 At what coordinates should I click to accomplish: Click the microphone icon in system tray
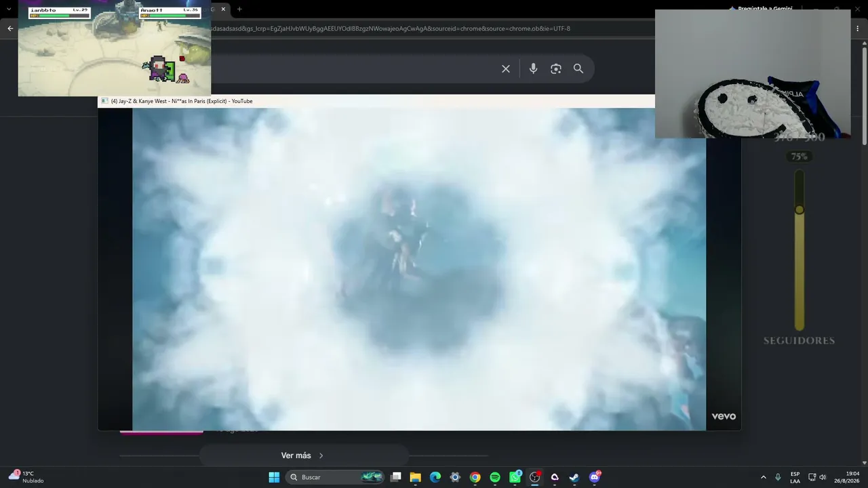pos(778,477)
